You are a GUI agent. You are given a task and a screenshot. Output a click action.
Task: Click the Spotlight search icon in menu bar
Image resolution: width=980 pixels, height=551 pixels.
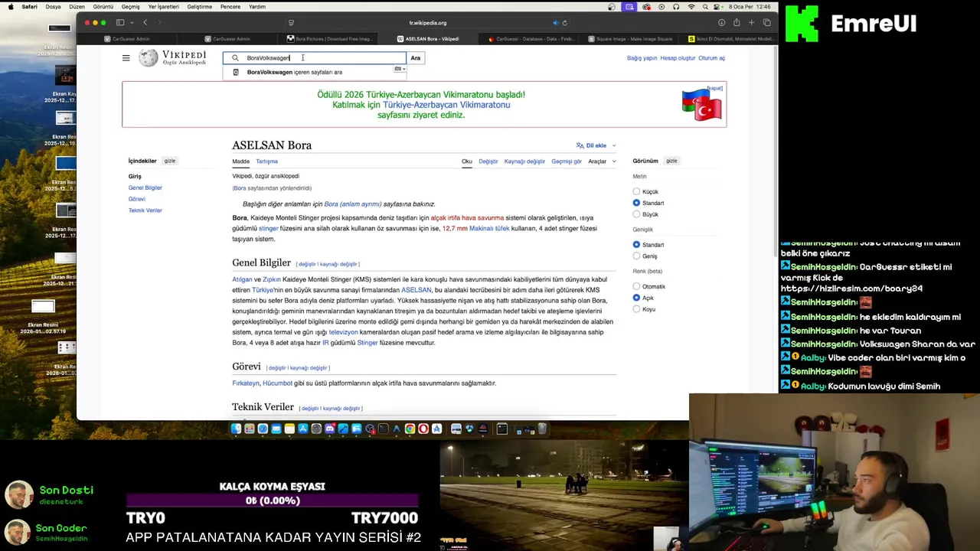click(x=706, y=7)
